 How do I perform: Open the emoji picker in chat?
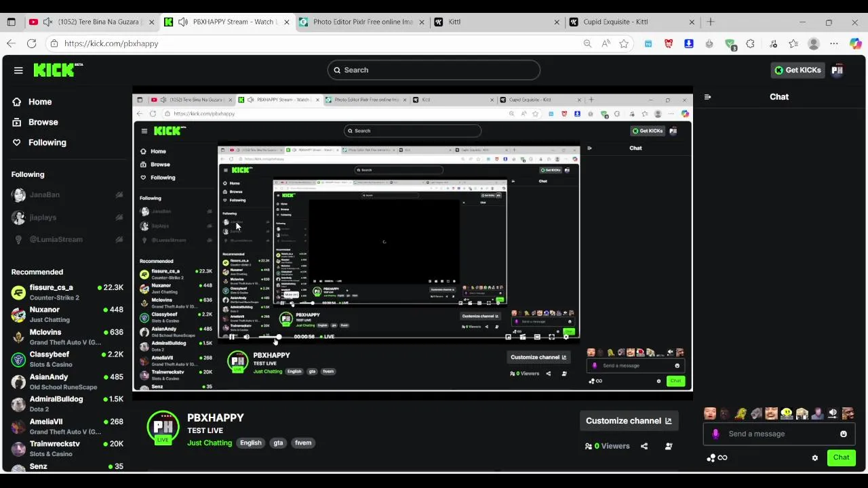(x=844, y=434)
